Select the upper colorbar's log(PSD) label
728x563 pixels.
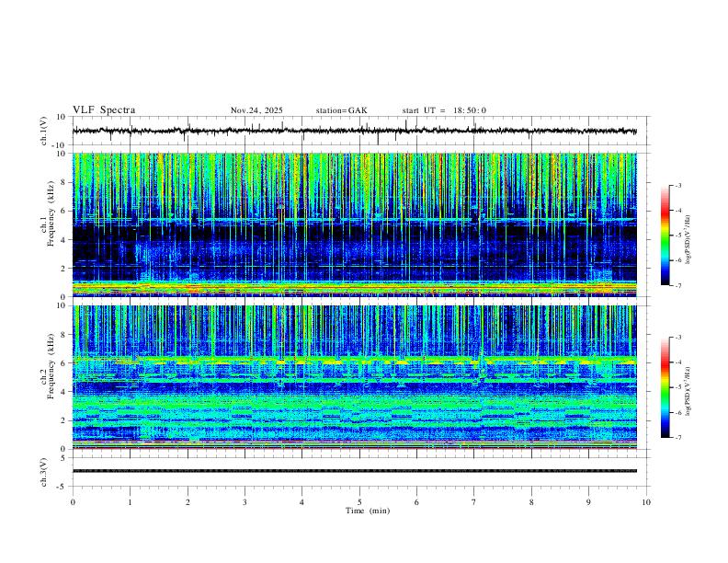[688, 240]
